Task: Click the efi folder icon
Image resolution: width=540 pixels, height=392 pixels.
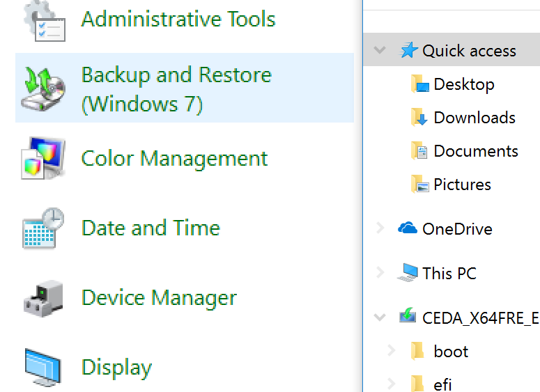Action: point(417,384)
